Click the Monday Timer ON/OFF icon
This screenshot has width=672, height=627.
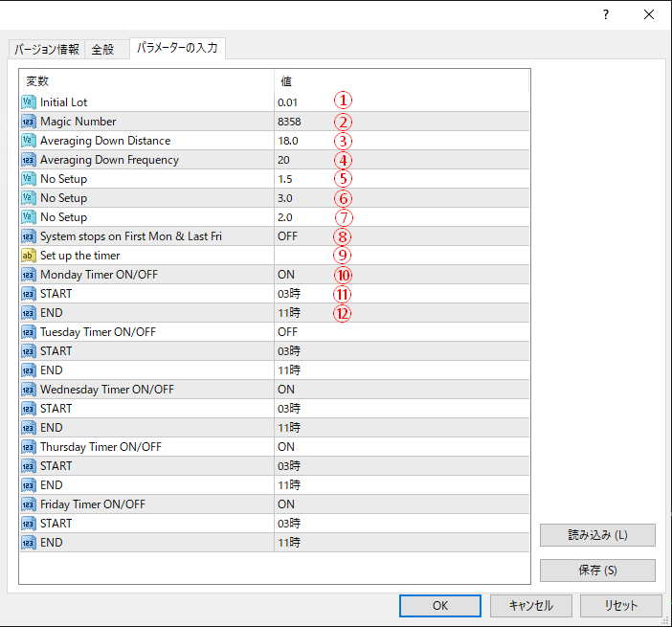tap(28, 275)
